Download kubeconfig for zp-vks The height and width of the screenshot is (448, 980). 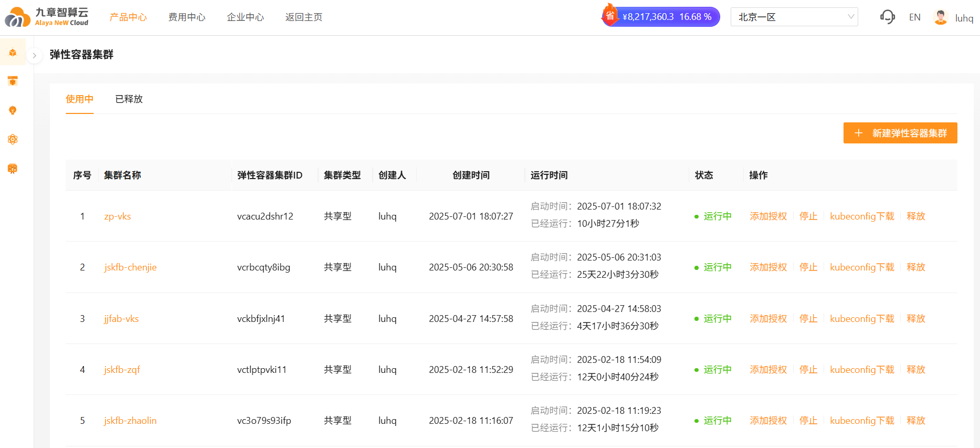tap(862, 216)
